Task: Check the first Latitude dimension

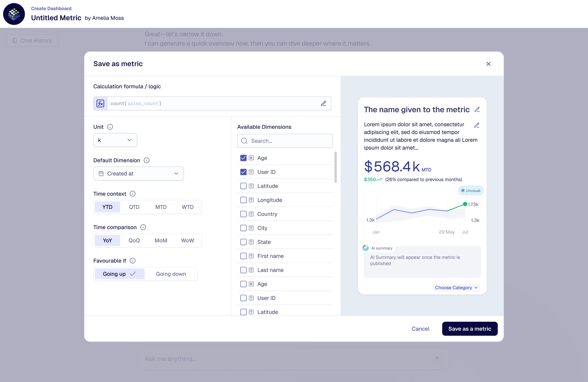Action: click(243, 186)
